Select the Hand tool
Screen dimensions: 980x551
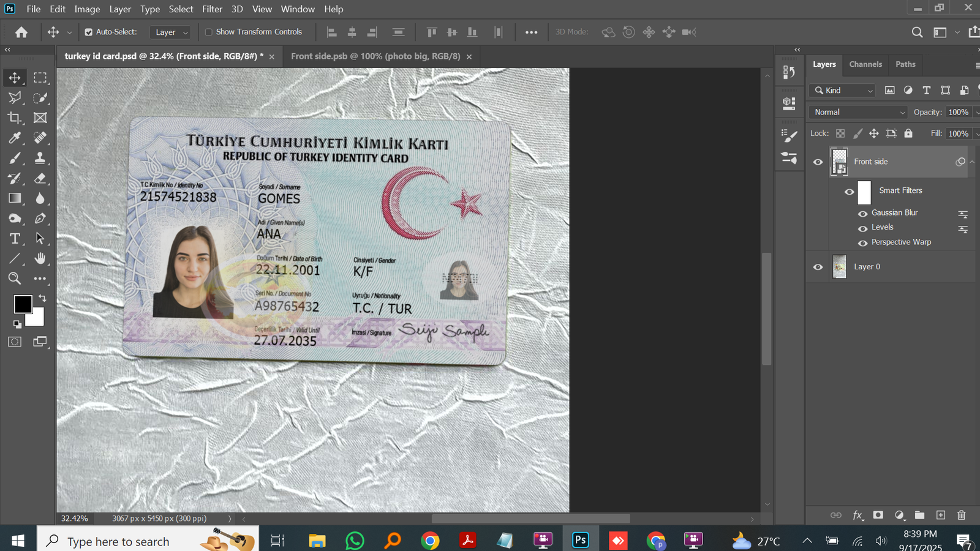[x=40, y=258]
